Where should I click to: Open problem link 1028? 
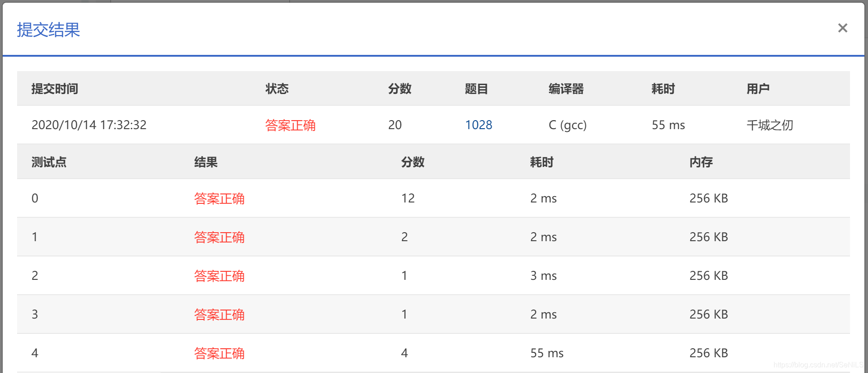point(478,125)
